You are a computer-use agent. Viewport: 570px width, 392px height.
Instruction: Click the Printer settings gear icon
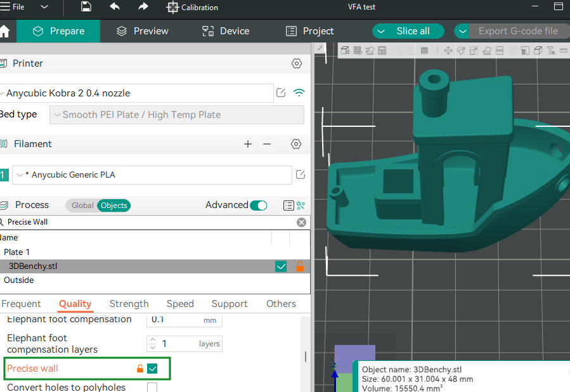[x=296, y=63]
